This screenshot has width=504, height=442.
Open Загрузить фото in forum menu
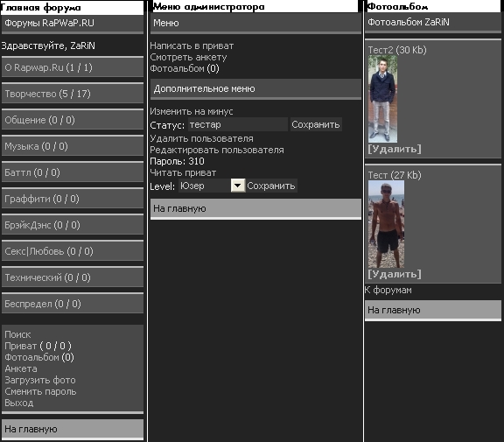(x=40, y=380)
